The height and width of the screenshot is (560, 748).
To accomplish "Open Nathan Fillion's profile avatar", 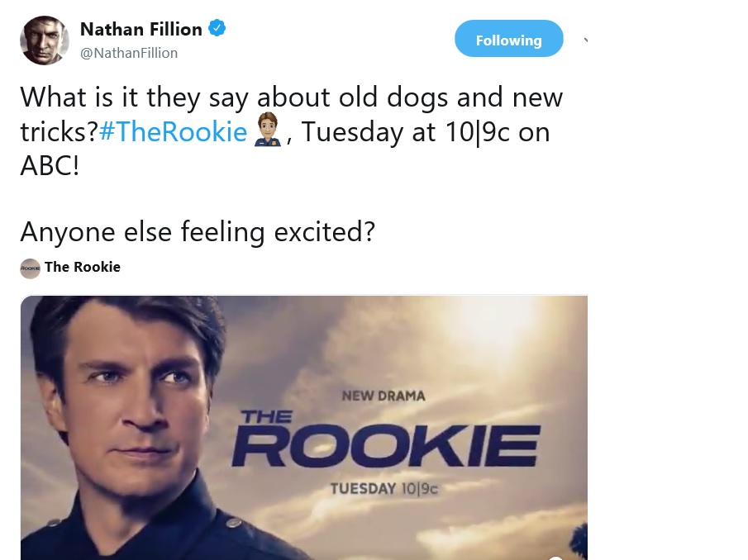I will 45,40.
